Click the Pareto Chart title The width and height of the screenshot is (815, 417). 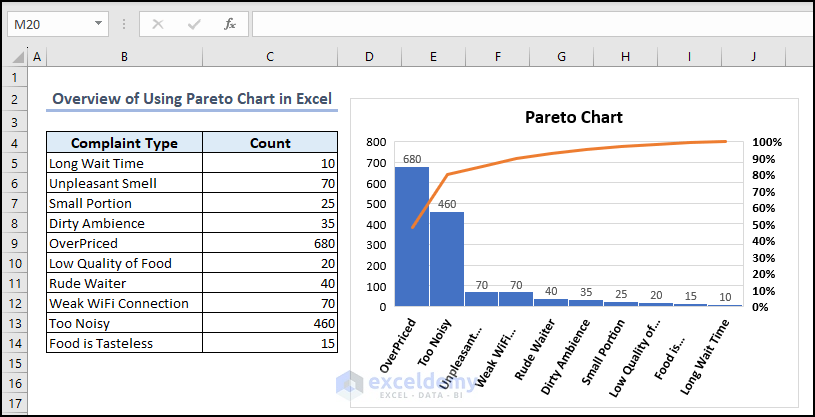pos(574,118)
